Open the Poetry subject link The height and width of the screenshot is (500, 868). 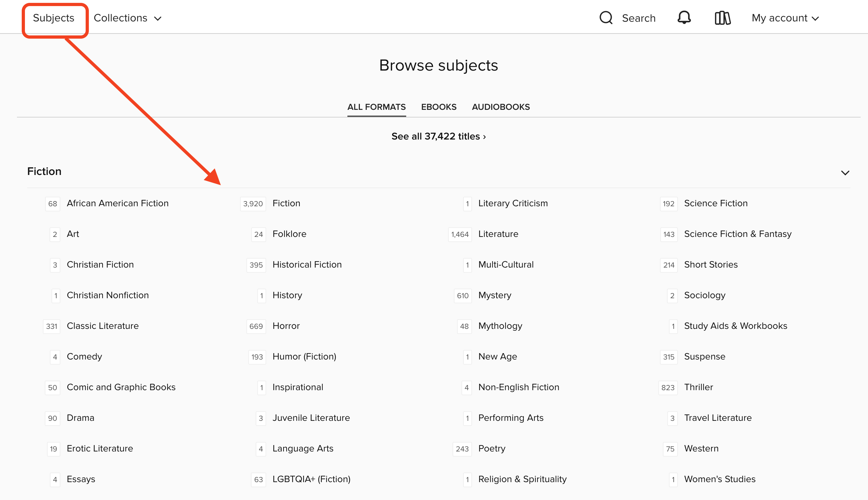492,449
